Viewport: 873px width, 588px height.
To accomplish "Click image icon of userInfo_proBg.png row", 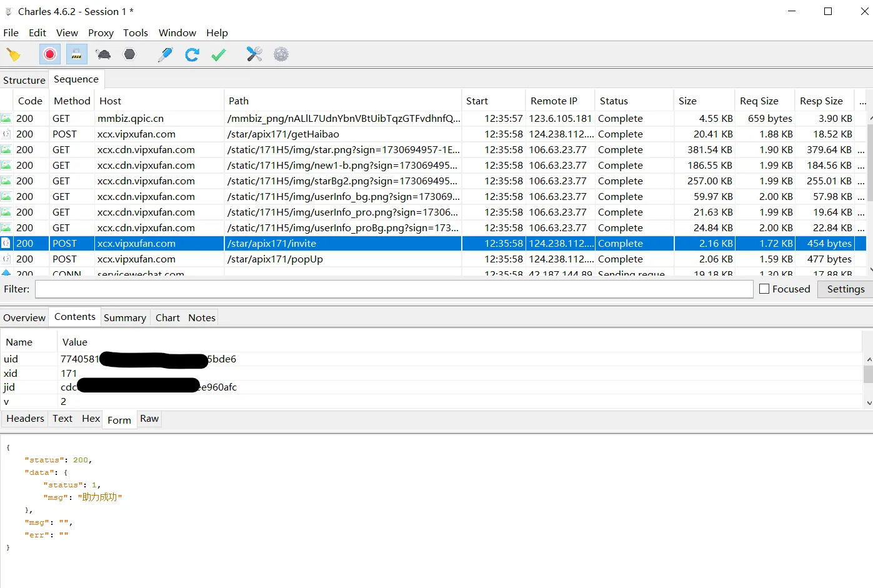I will tap(6, 227).
